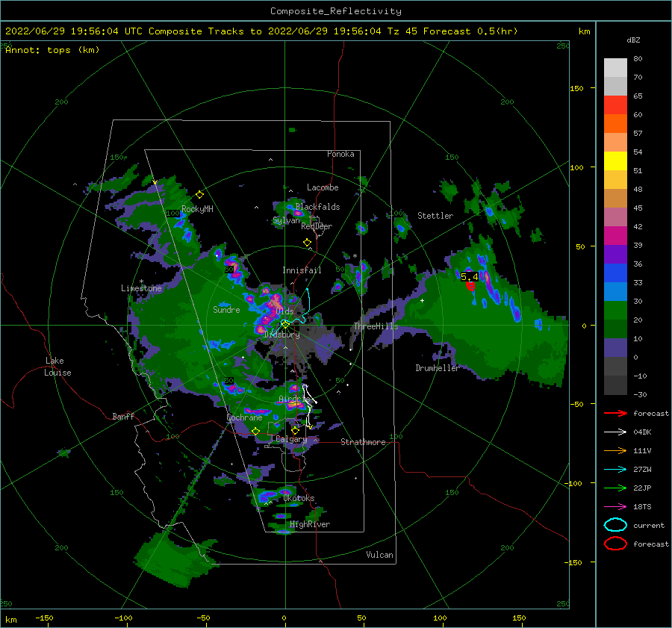Click the yellow diamond marker below Cochrane
The width and height of the screenshot is (672, 628).
[255, 431]
